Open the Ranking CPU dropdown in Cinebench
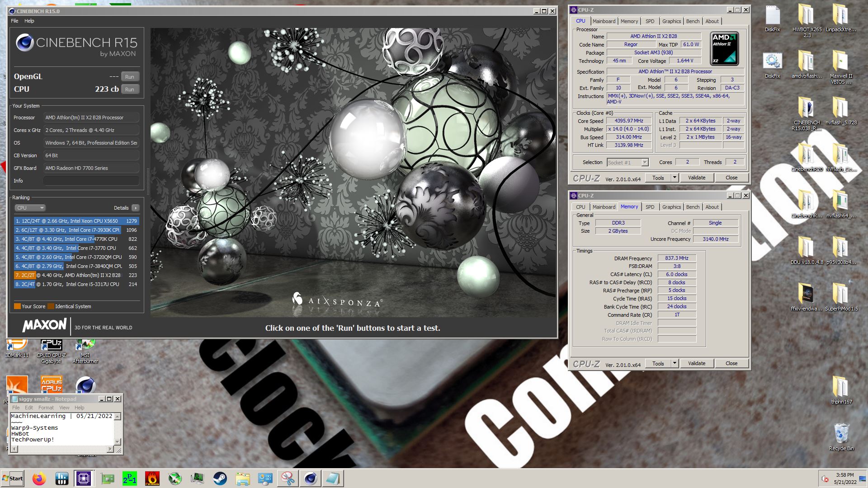This screenshot has width=868, height=488. pos(30,208)
